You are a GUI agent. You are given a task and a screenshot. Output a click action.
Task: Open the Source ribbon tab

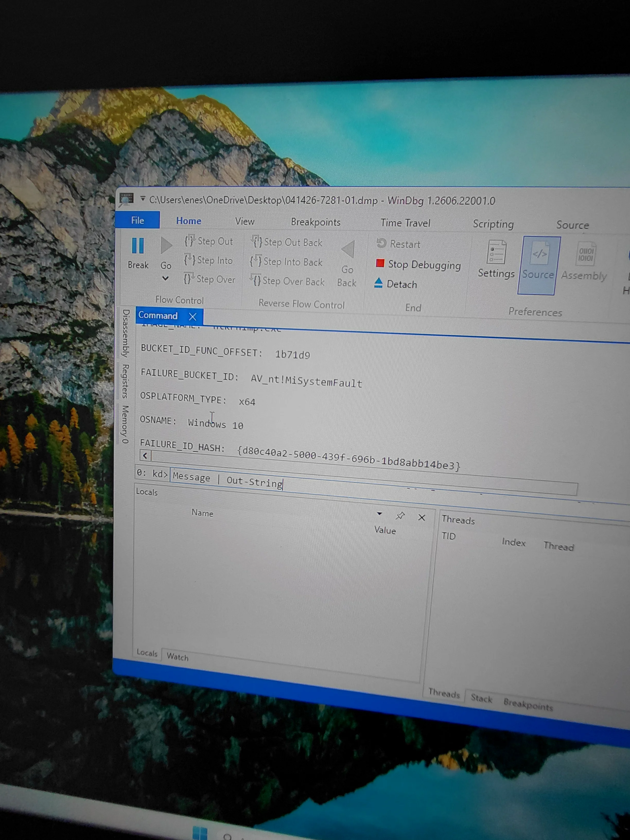tap(573, 225)
